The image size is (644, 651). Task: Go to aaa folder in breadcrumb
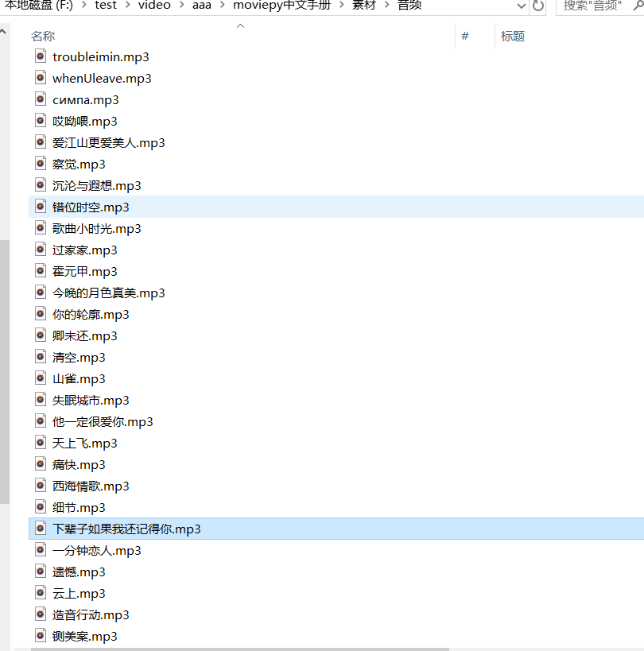point(202,6)
